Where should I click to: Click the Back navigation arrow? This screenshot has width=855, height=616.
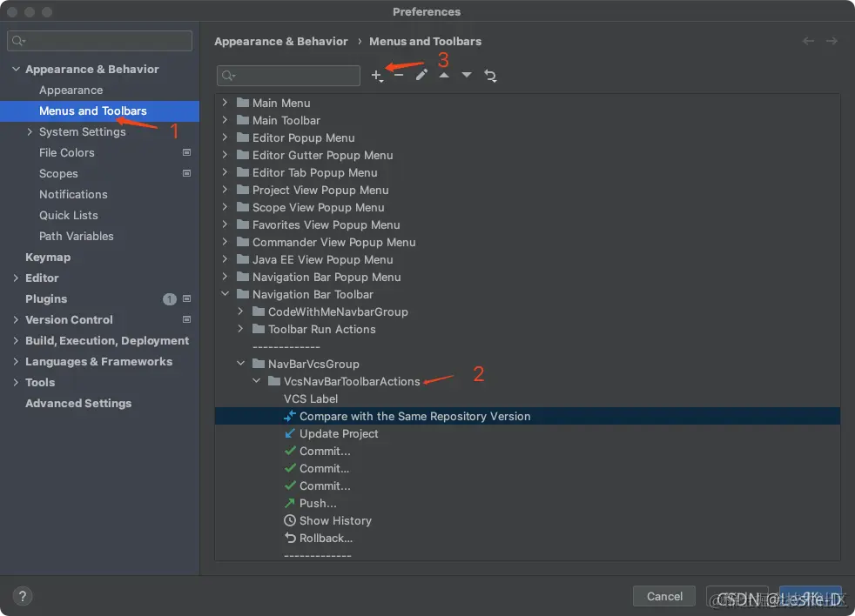pos(808,41)
